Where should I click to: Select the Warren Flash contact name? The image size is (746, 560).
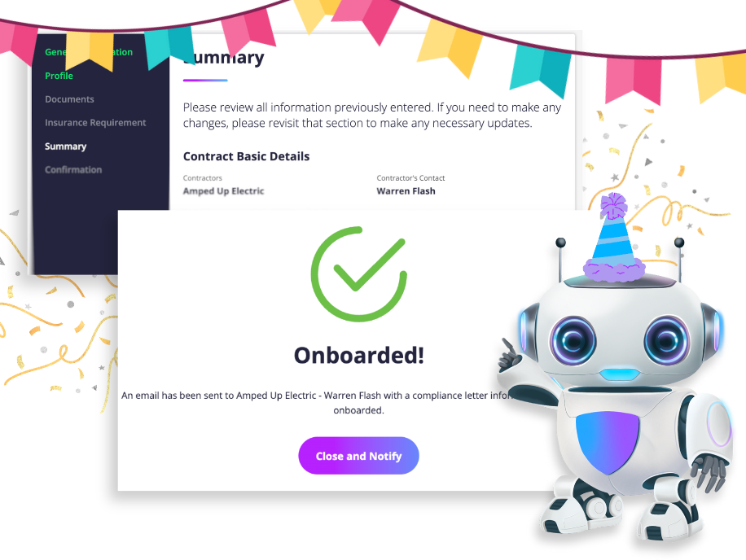(x=406, y=191)
